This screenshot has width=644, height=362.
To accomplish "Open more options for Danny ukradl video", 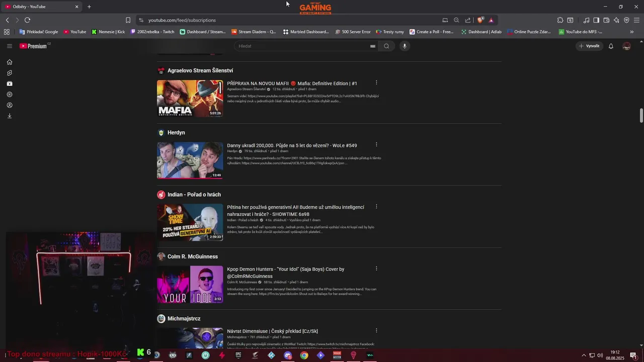I will pyautogui.click(x=376, y=145).
